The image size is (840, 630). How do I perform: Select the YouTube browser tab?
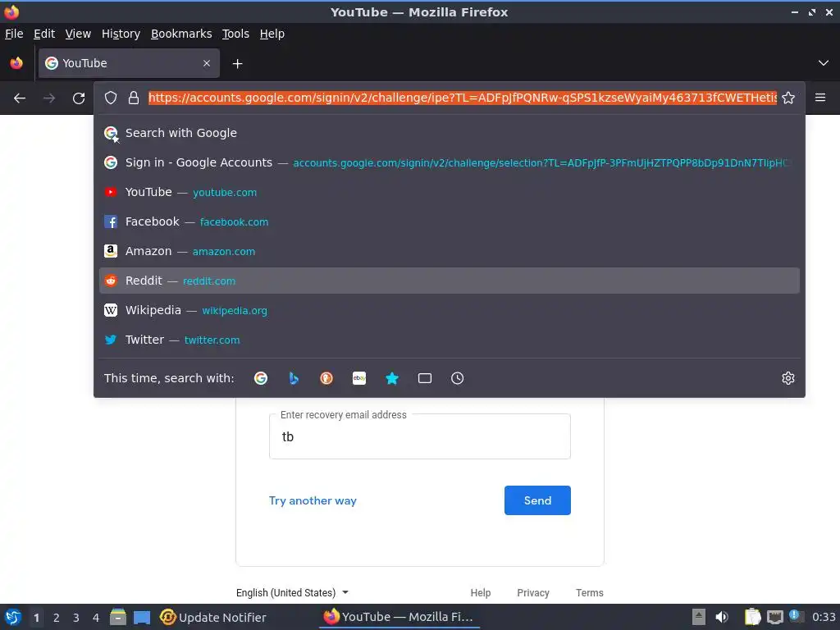(x=129, y=63)
